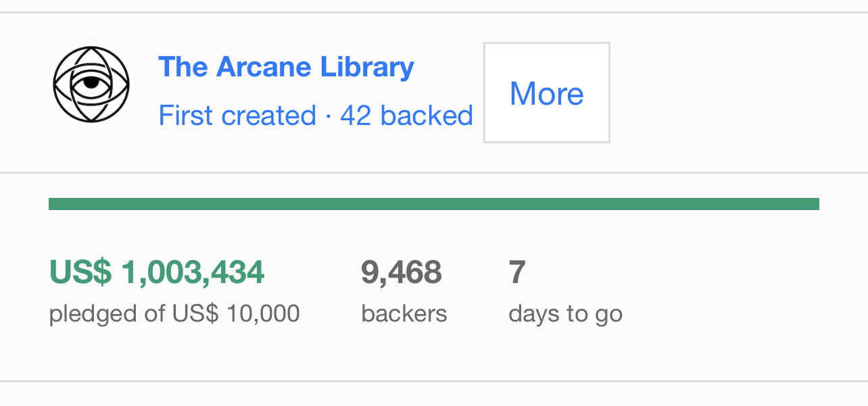Screen dimensions: 868x406
Task: Click the green funding progress bar
Action: pos(433,204)
